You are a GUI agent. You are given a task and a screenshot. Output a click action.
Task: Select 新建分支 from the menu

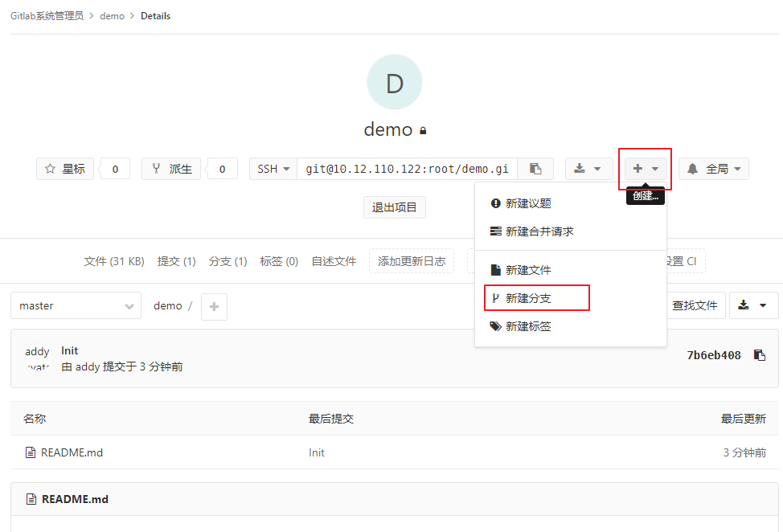click(x=528, y=298)
